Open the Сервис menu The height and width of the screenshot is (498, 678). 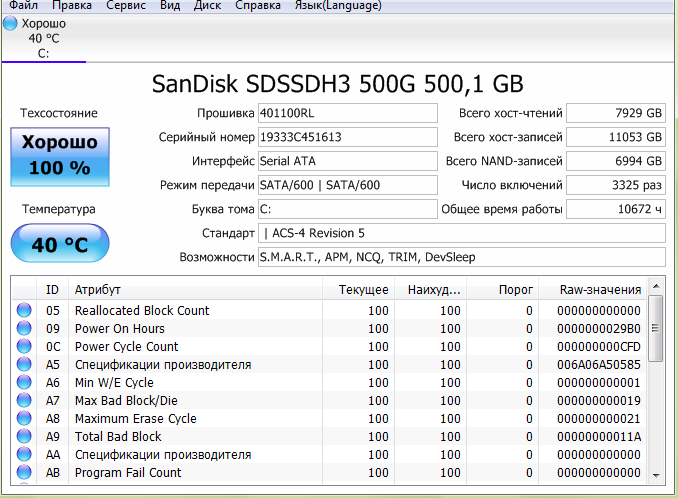125,6
